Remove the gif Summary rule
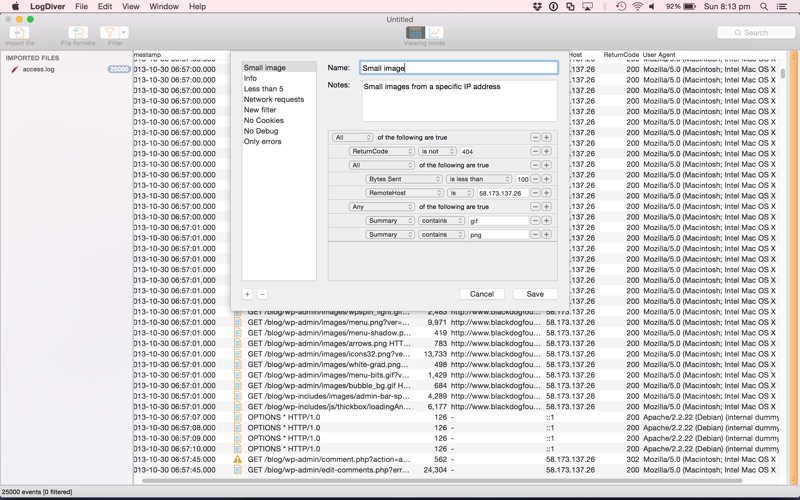Screen dimensions: 800x500 point(535,220)
